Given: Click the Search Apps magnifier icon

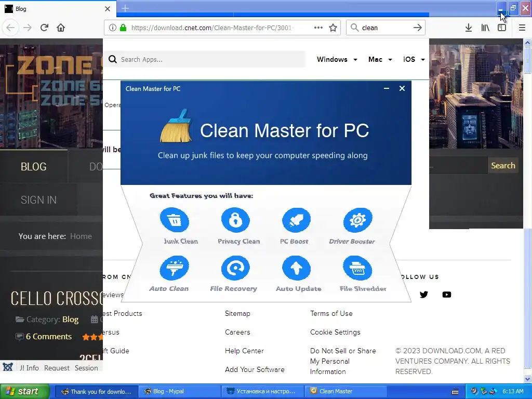Looking at the screenshot, I should click(x=113, y=59).
